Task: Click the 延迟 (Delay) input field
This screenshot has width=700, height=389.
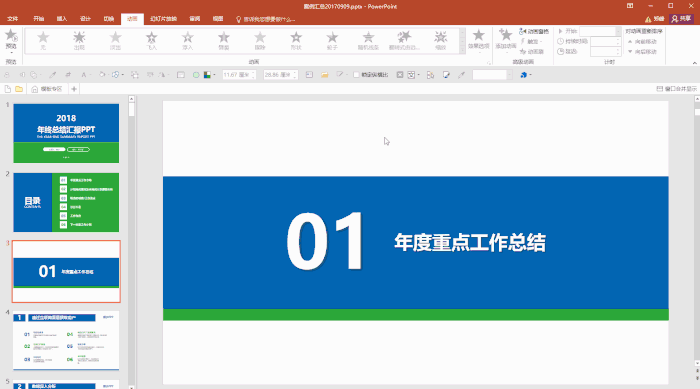Action: pyautogui.click(x=605, y=52)
